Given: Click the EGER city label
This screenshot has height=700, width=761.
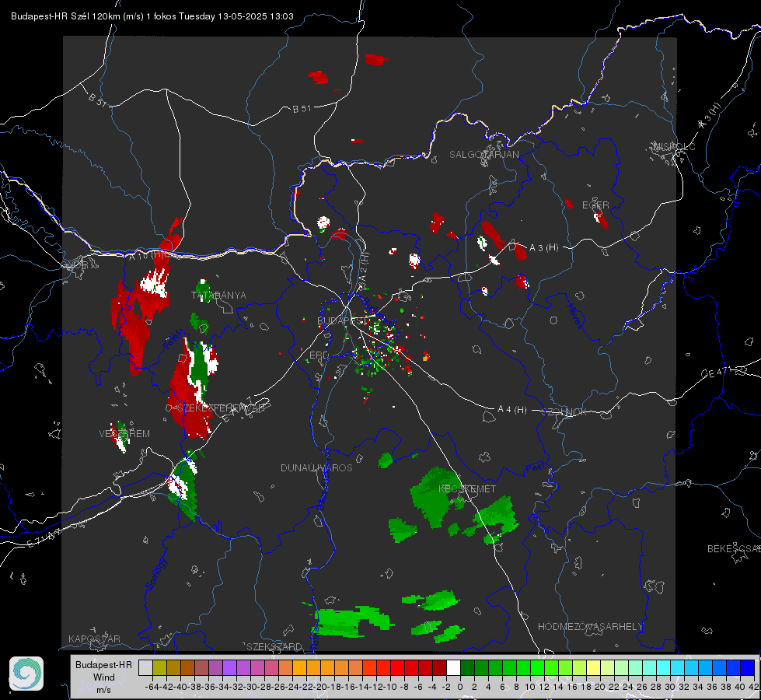Looking at the screenshot, I should [595, 205].
